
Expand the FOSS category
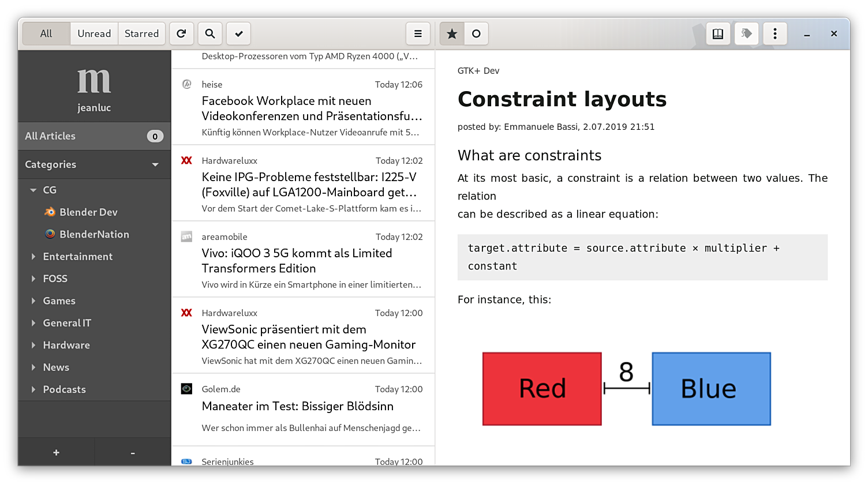point(33,279)
